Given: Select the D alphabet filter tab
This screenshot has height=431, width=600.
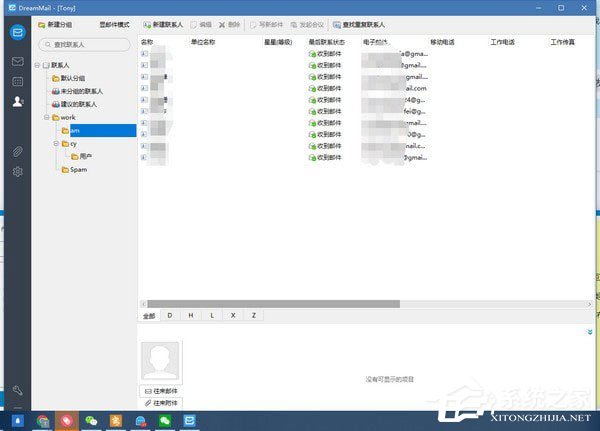Looking at the screenshot, I should [x=170, y=316].
